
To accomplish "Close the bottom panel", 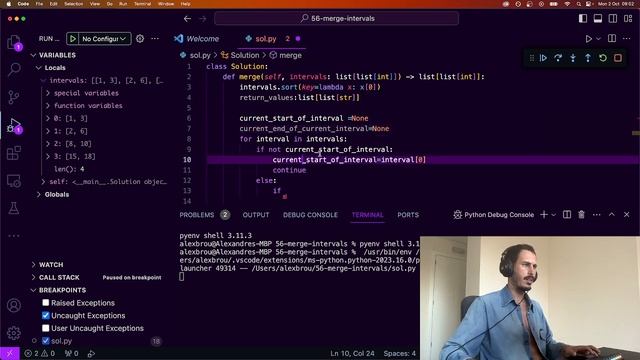I will pyautogui.click(x=627, y=215).
